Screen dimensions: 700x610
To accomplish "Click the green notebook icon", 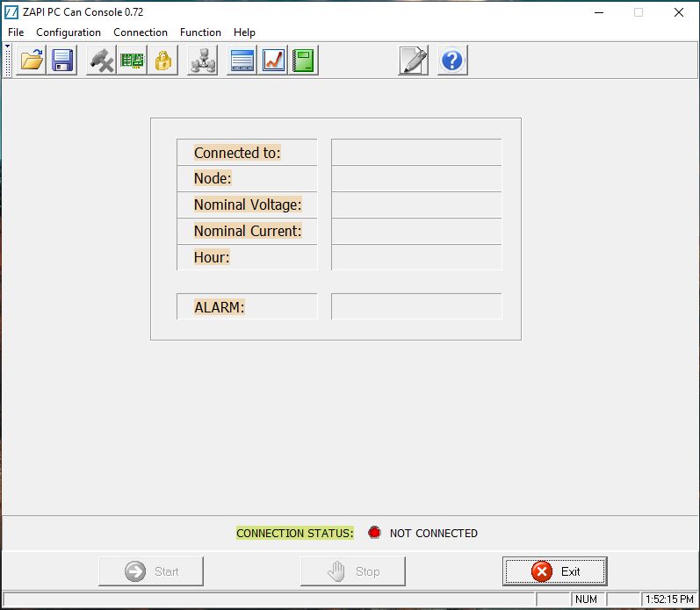I will (304, 61).
